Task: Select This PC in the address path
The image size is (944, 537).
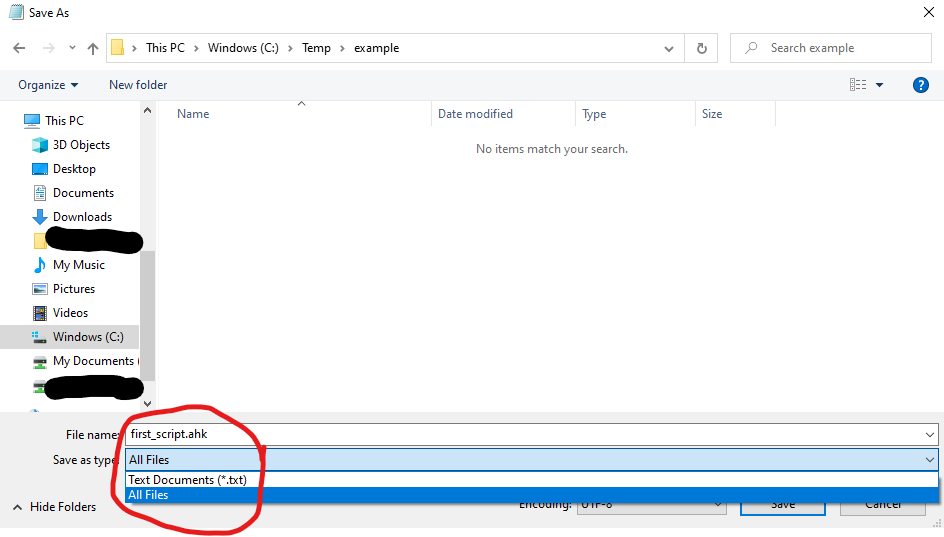Action: tap(166, 48)
